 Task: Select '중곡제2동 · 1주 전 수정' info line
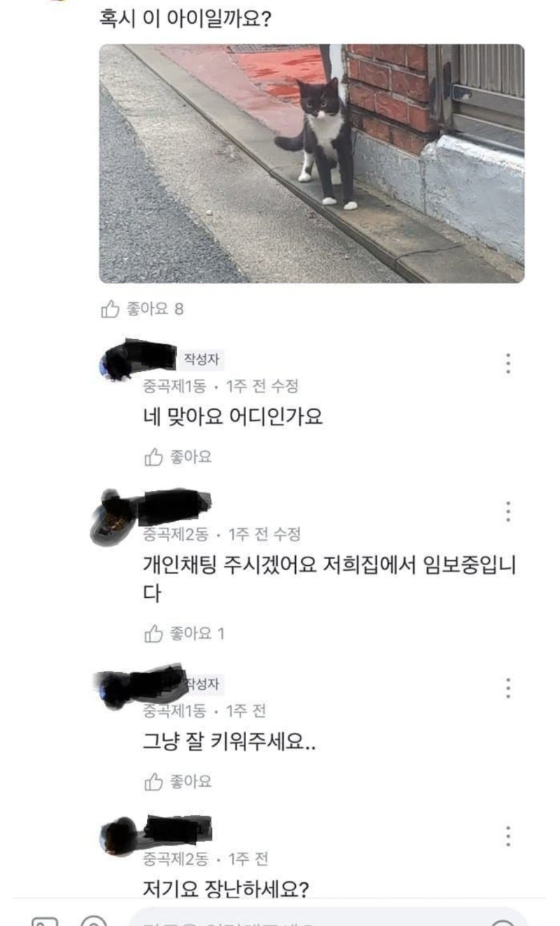coord(222,534)
